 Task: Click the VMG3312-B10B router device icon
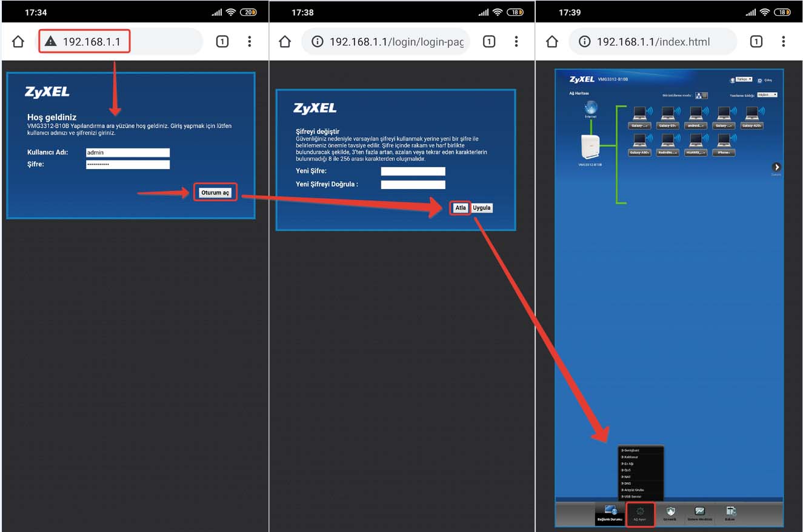[x=590, y=148]
